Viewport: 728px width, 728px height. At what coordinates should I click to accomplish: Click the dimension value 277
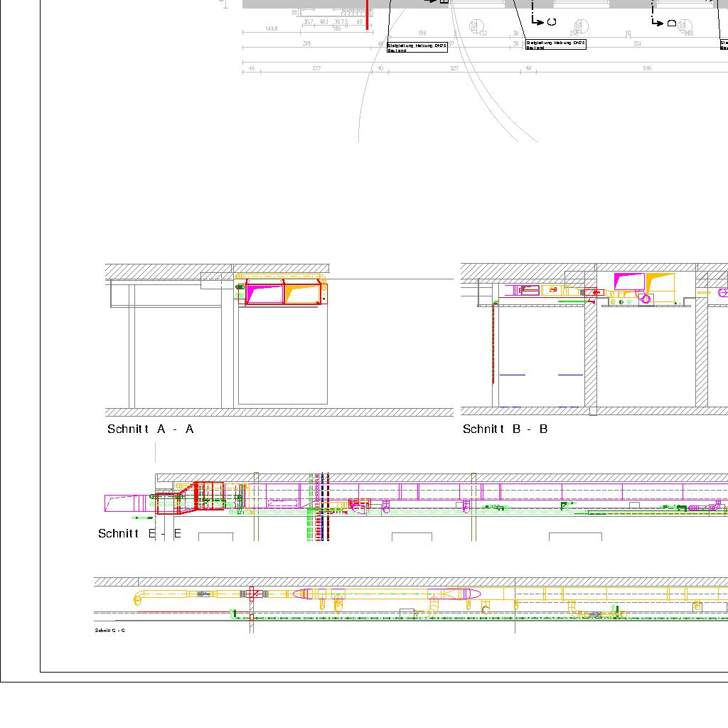tap(316, 68)
